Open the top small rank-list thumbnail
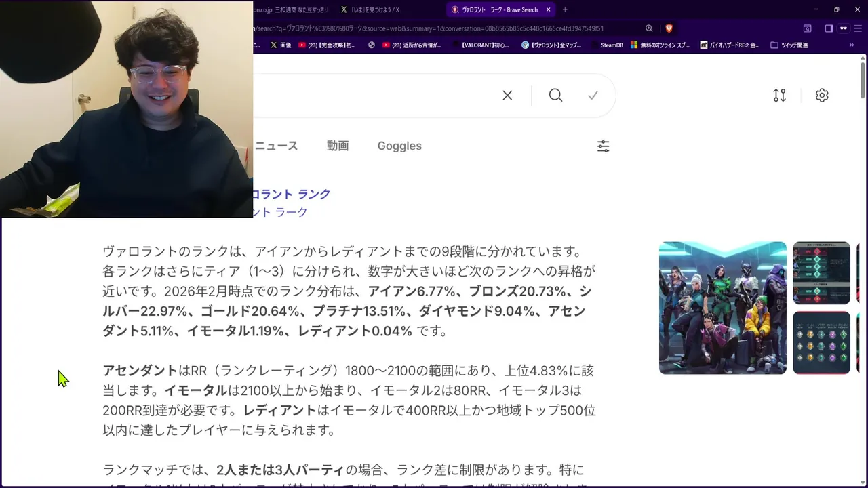Screen dimensions: 868x488 821,273
